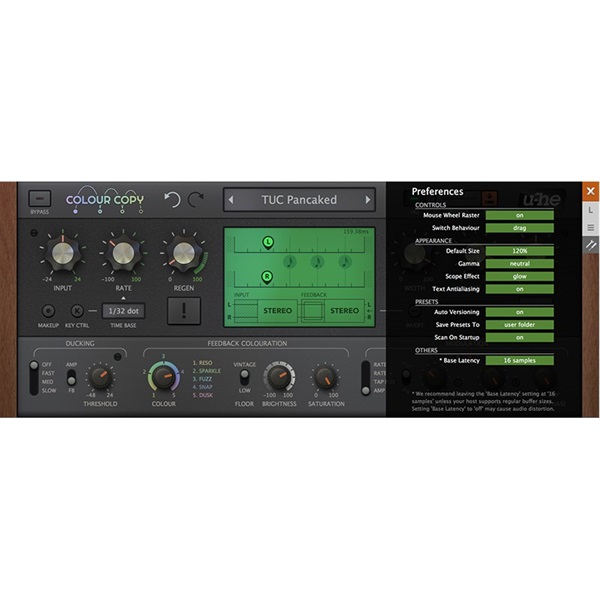Select the 3. FUZZ colour label
Screen dimensions: 600x600
click(202, 379)
